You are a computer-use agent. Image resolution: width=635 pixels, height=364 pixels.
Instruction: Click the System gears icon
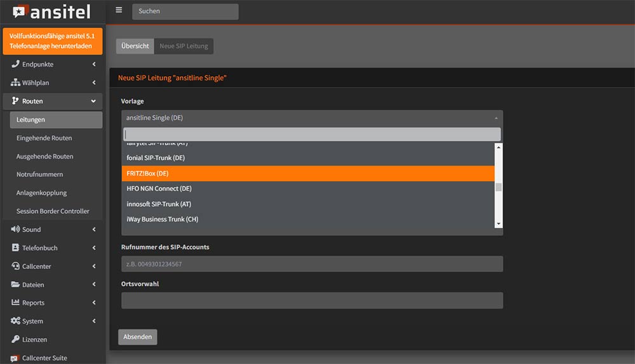tap(15, 321)
